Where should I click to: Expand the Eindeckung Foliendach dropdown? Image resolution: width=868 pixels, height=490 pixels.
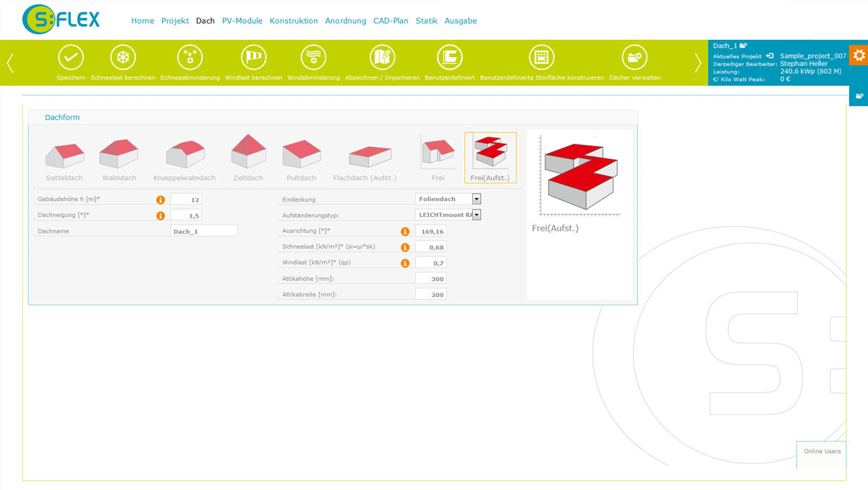(477, 199)
